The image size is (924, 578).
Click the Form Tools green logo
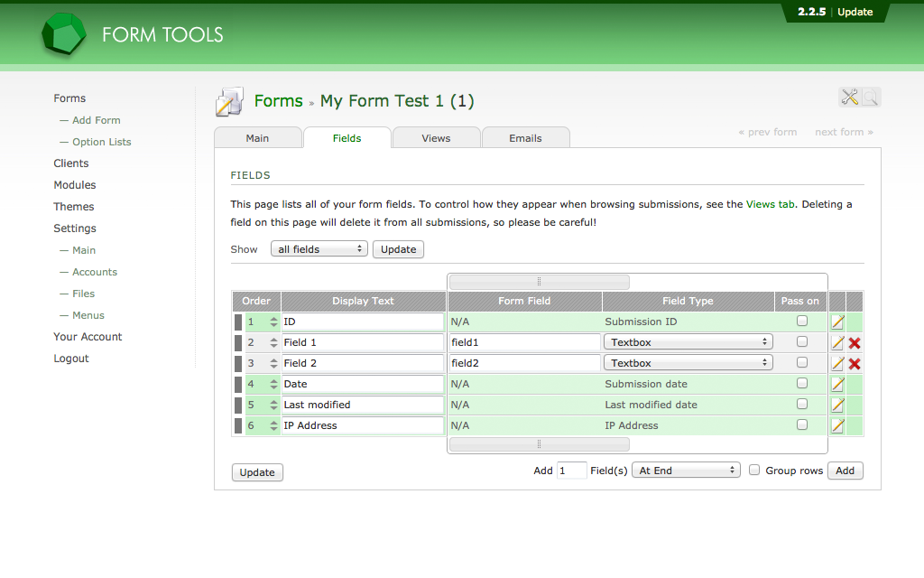coord(64,35)
